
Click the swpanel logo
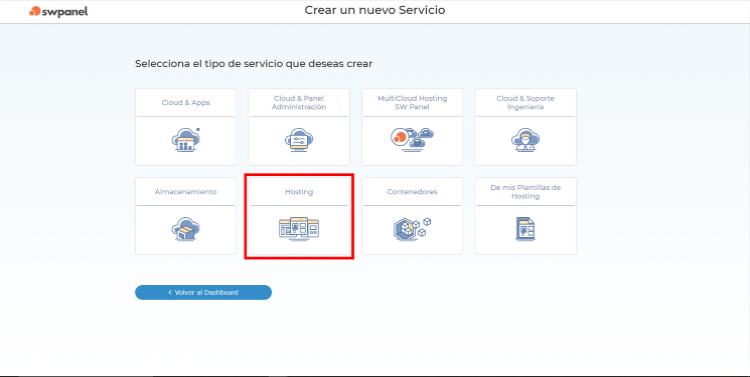tap(58, 11)
